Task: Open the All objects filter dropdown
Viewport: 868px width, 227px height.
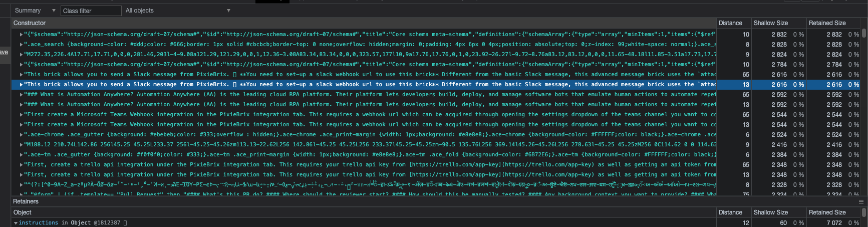Action: [x=178, y=11]
